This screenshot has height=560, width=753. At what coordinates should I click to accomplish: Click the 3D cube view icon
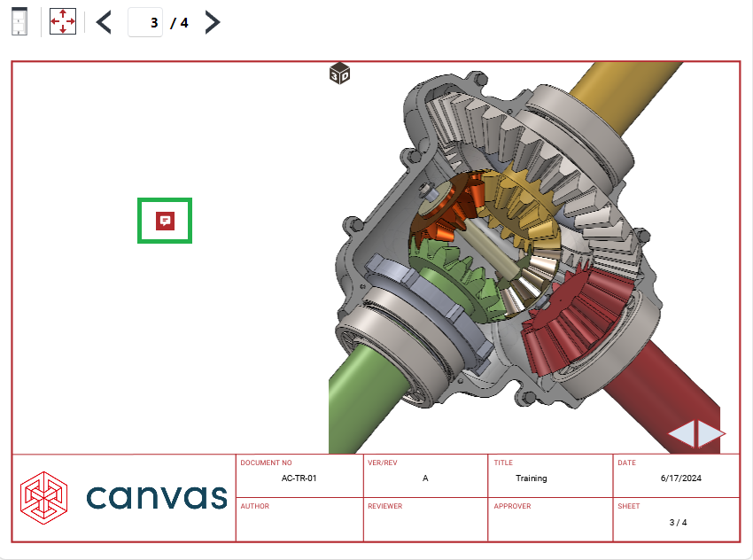339,74
